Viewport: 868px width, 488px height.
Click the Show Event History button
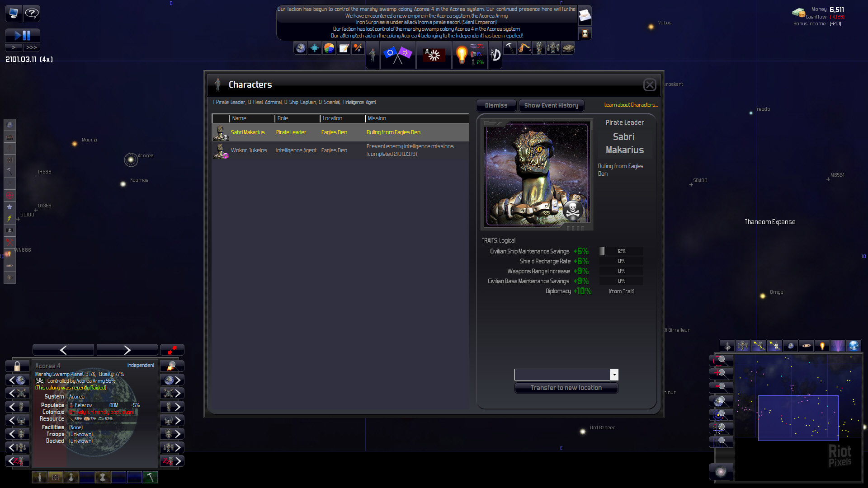(x=551, y=105)
